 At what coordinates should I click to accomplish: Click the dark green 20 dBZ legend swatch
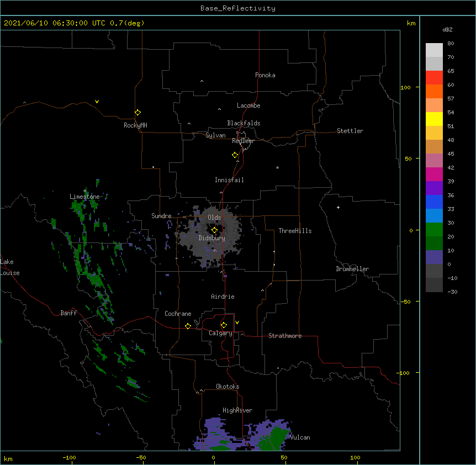(434, 243)
